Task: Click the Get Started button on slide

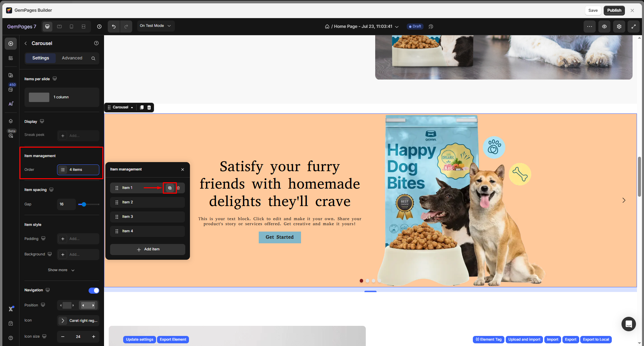Action: 280,237
